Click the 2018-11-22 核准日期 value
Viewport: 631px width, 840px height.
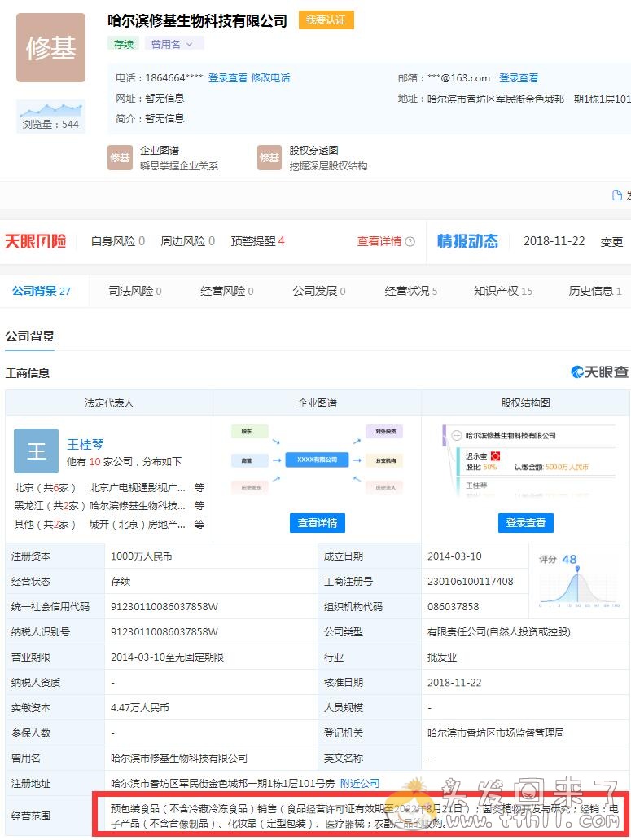click(454, 682)
